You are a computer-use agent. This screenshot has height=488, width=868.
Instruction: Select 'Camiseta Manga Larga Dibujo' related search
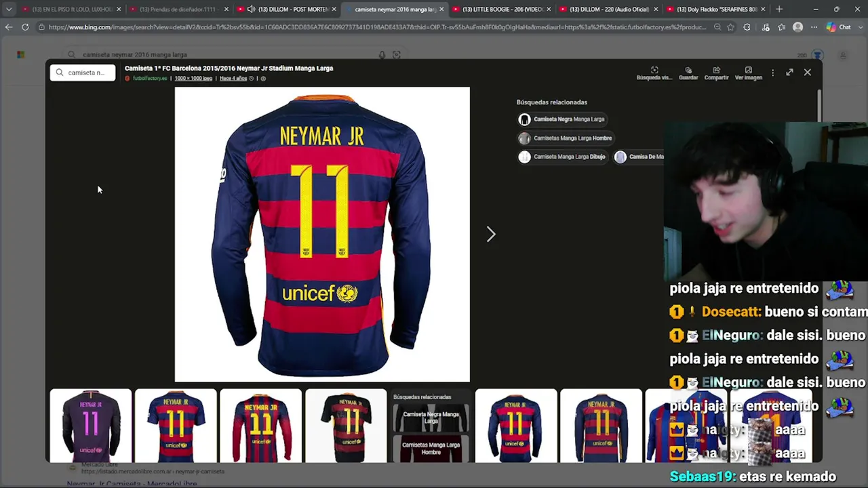[x=562, y=157]
